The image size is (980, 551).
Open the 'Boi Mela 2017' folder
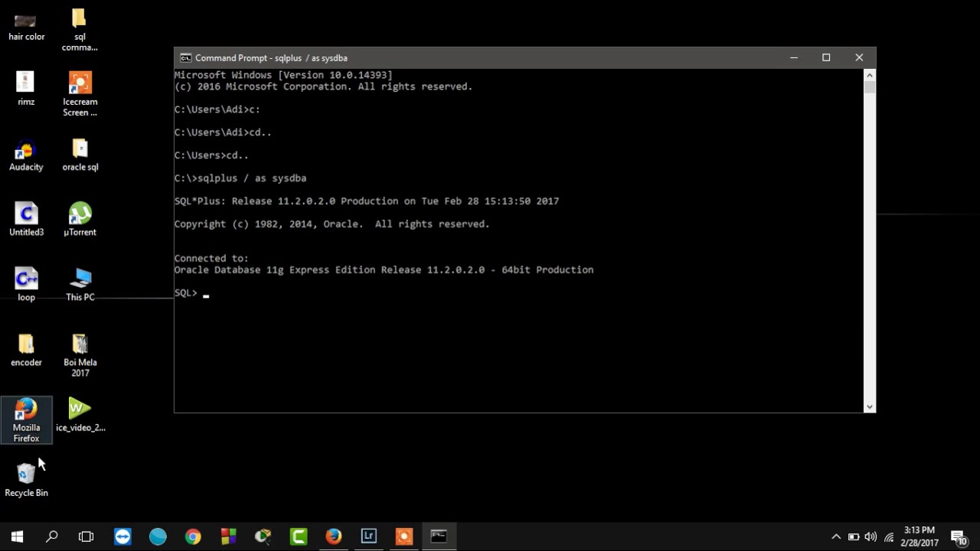pos(80,356)
